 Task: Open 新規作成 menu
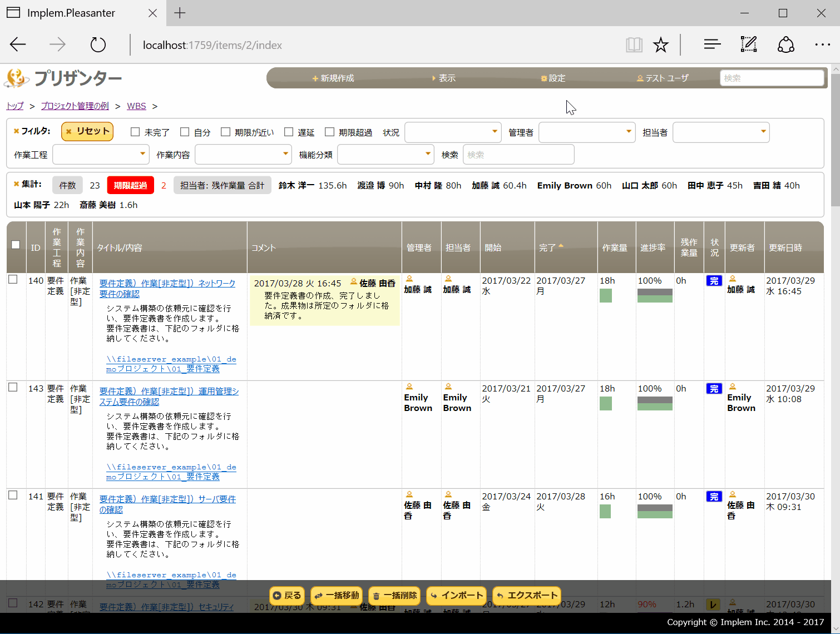point(333,78)
